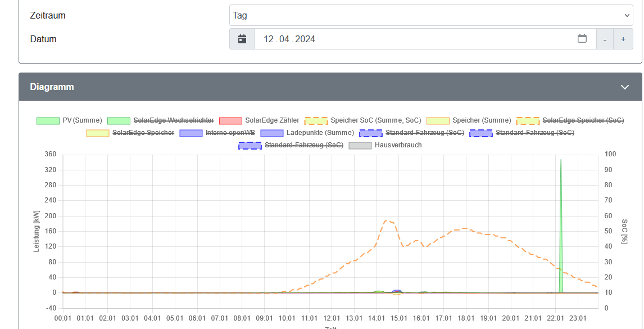Click the Diagramm panel header title
644x329 pixels.
[52, 87]
